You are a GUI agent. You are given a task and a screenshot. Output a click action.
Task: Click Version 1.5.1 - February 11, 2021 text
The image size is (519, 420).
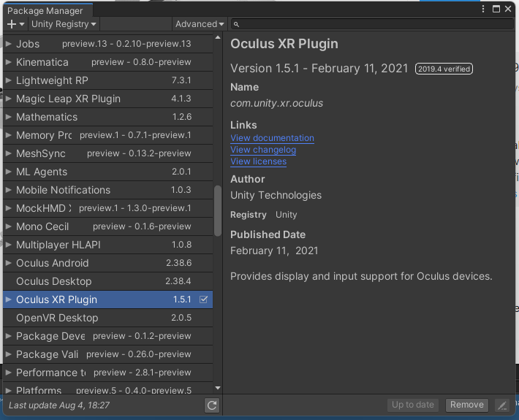click(x=319, y=69)
